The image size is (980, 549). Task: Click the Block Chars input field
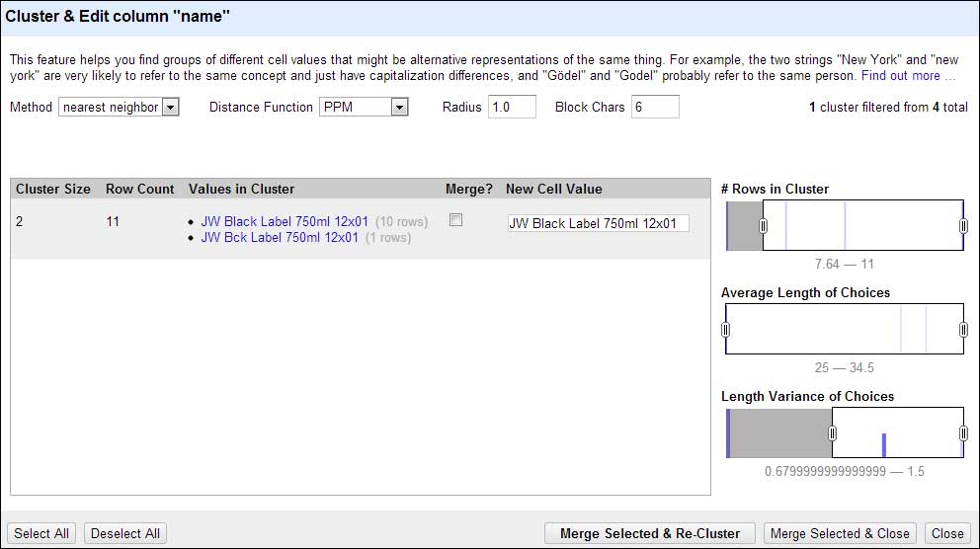655,107
